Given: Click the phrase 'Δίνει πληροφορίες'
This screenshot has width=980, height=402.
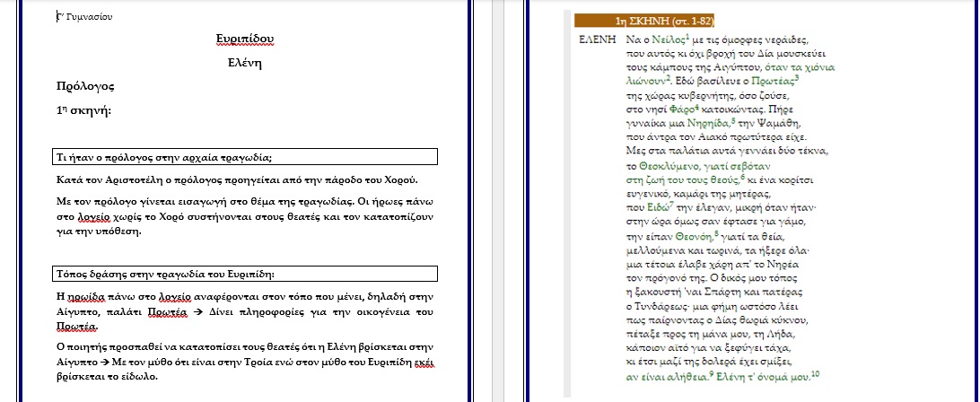Looking at the screenshot, I should (x=258, y=311).
